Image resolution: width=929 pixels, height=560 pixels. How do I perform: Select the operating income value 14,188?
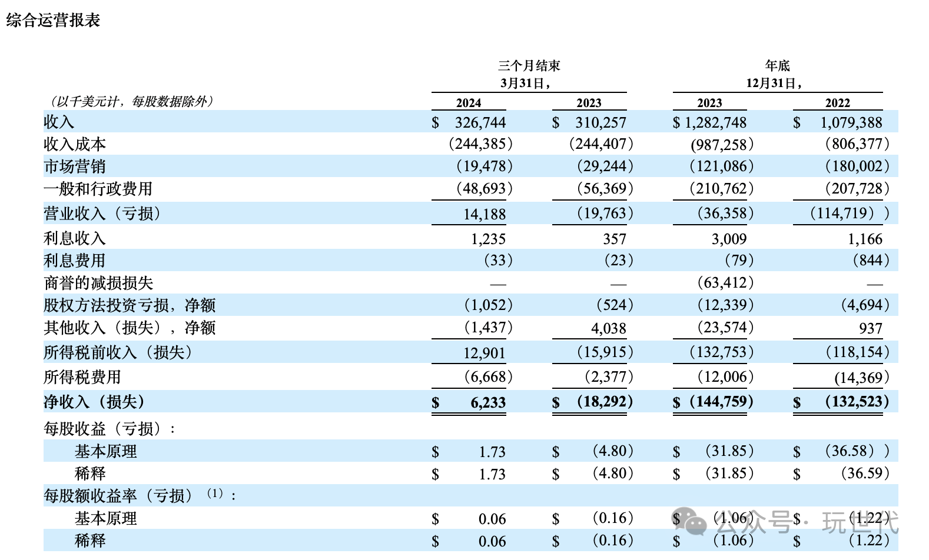(485, 214)
